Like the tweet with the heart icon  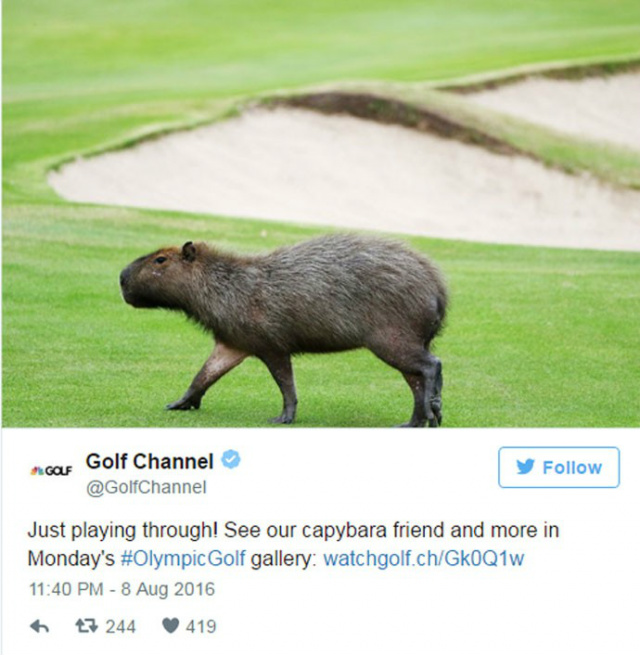170,626
